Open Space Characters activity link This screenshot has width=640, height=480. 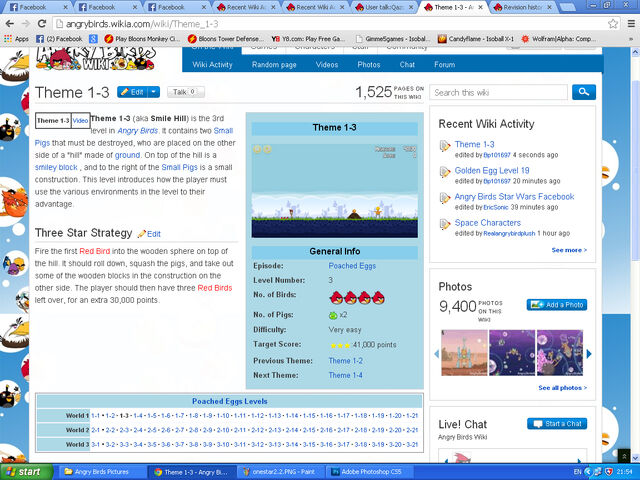488,223
